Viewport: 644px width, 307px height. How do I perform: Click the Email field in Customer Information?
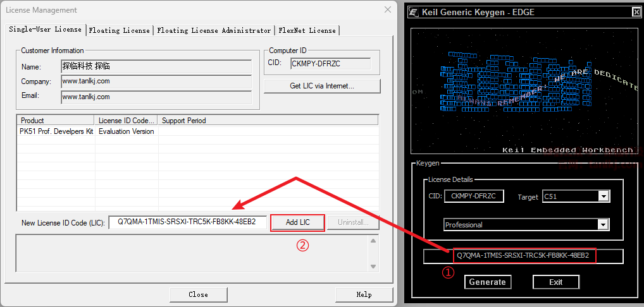[x=156, y=97]
